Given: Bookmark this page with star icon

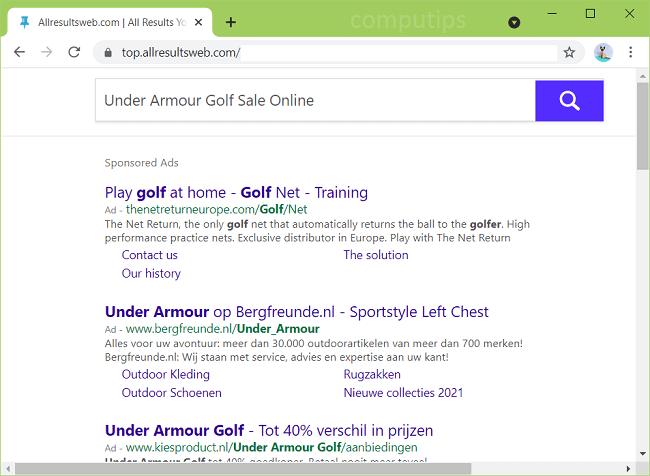Looking at the screenshot, I should point(569,52).
